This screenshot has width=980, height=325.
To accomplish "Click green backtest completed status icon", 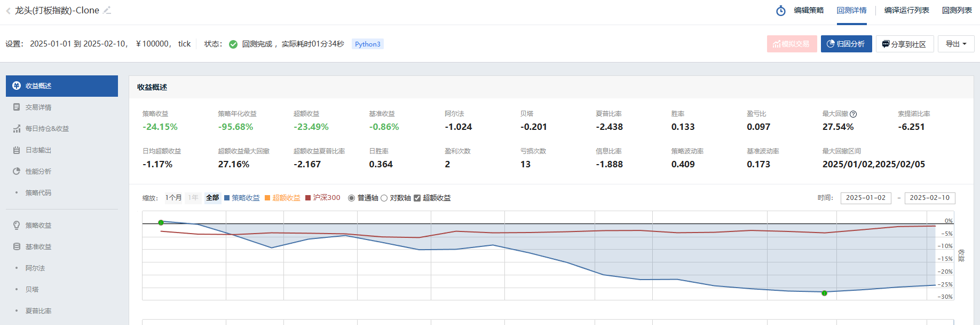I will click(x=233, y=44).
